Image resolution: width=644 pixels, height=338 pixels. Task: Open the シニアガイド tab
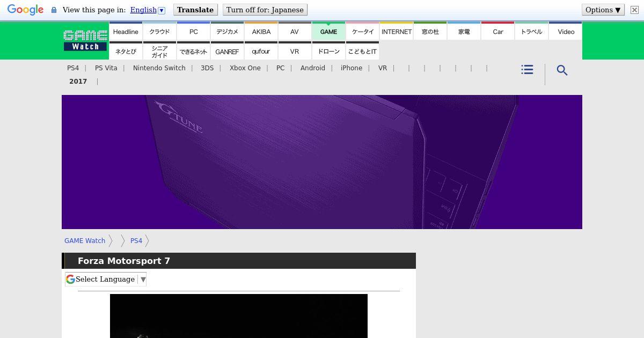159,51
